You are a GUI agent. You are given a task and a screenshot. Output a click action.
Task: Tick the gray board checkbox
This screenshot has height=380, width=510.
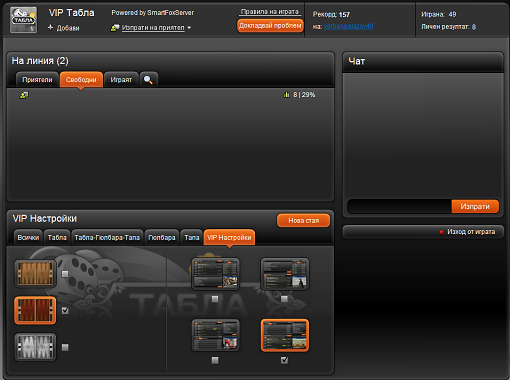click(x=65, y=347)
